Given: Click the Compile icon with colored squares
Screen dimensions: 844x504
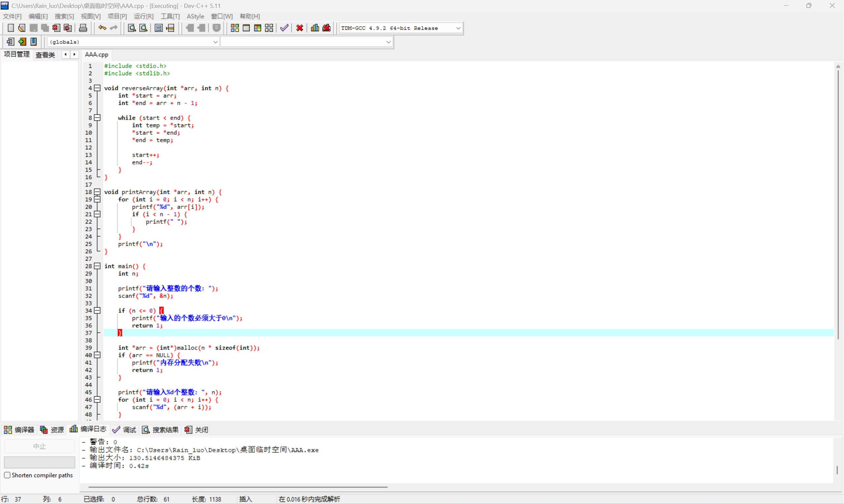Looking at the screenshot, I should (235, 28).
